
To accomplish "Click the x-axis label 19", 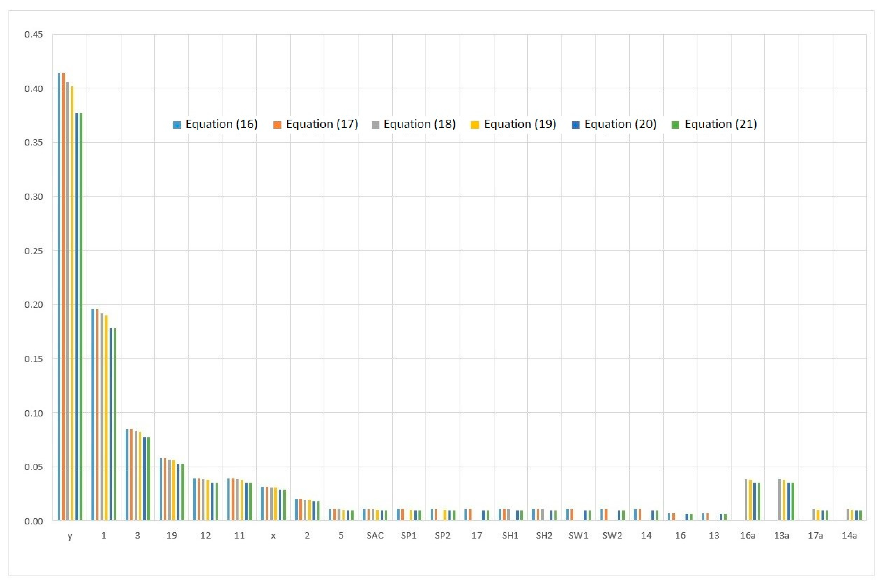I will pyautogui.click(x=171, y=535).
